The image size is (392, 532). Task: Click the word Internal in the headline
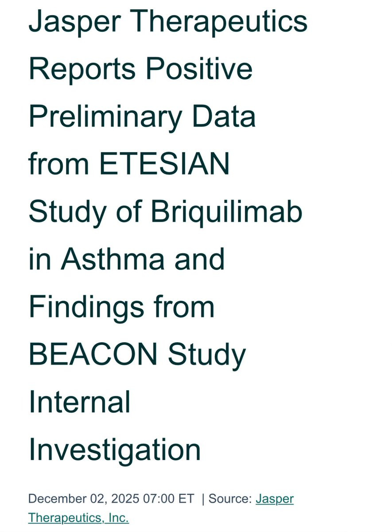(80, 401)
